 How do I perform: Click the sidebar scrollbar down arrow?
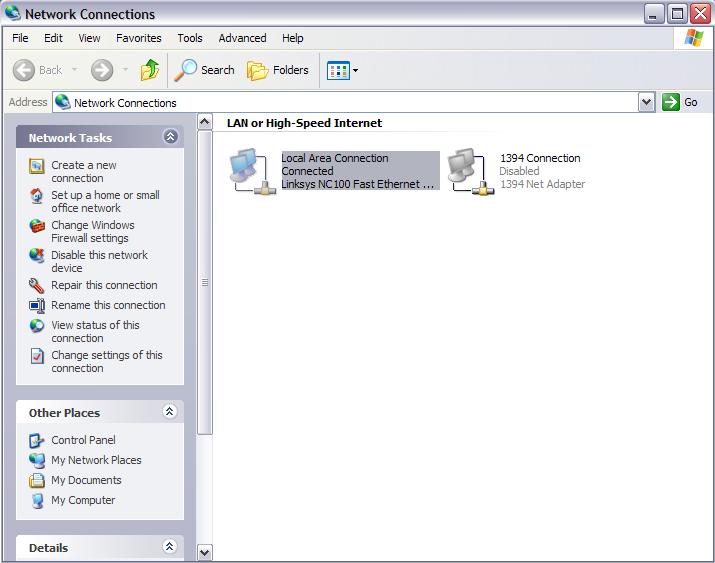click(204, 553)
